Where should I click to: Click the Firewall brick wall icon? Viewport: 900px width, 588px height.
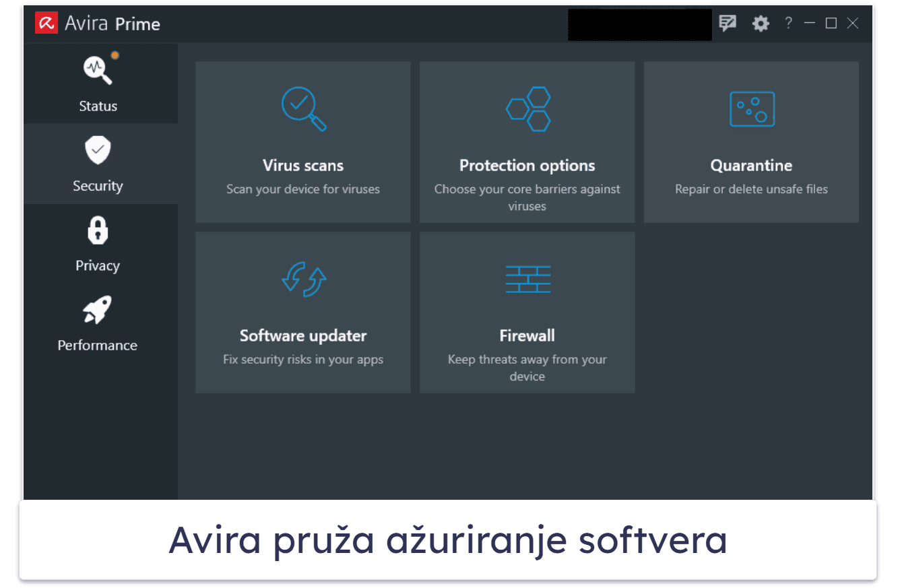(x=528, y=279)
